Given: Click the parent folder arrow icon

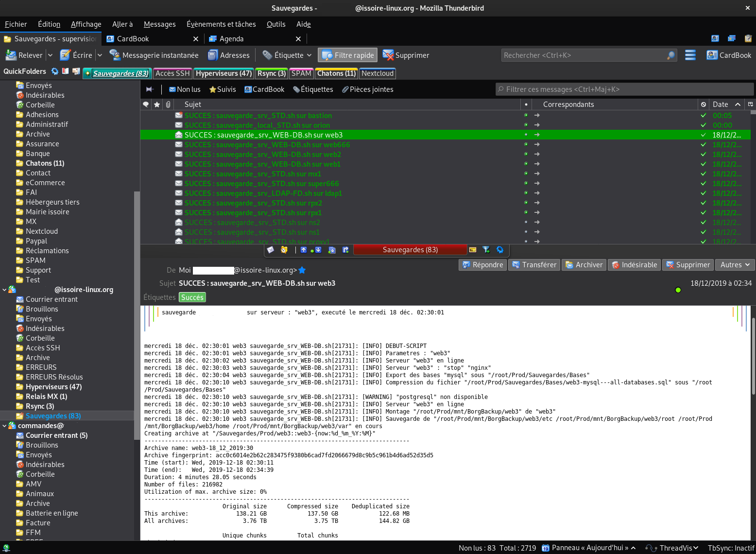Looking at the screenshot, I should coord(345,250).
